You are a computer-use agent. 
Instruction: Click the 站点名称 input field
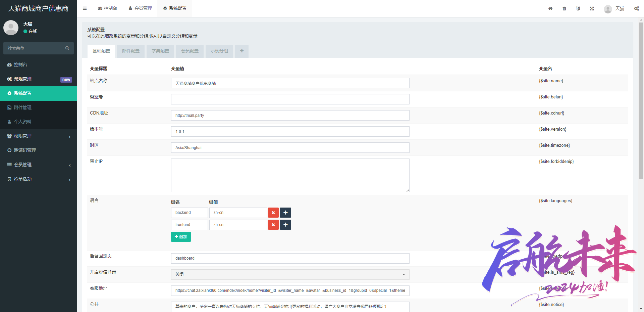pyautogui.click(x=290, y=83)
